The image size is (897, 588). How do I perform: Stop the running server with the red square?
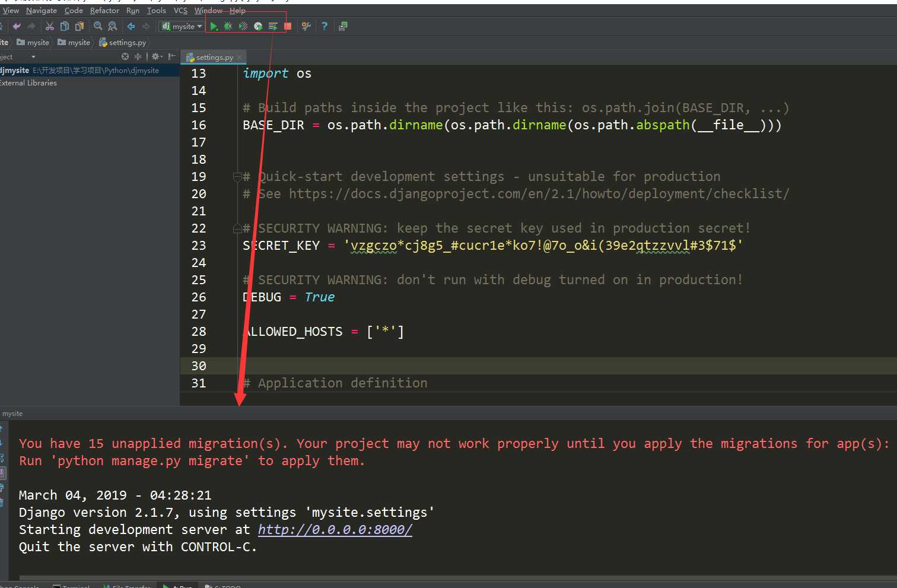point(288,26)
